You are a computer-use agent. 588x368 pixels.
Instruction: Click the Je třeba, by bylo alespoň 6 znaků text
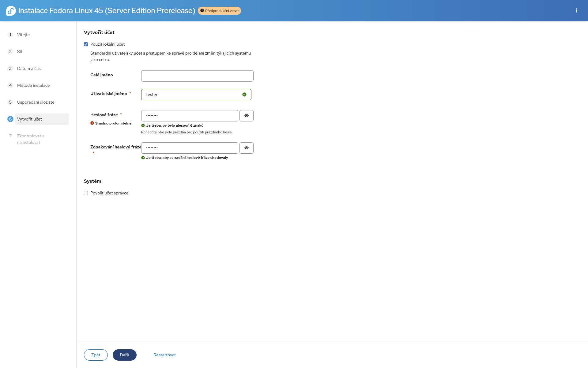point(175,125)
